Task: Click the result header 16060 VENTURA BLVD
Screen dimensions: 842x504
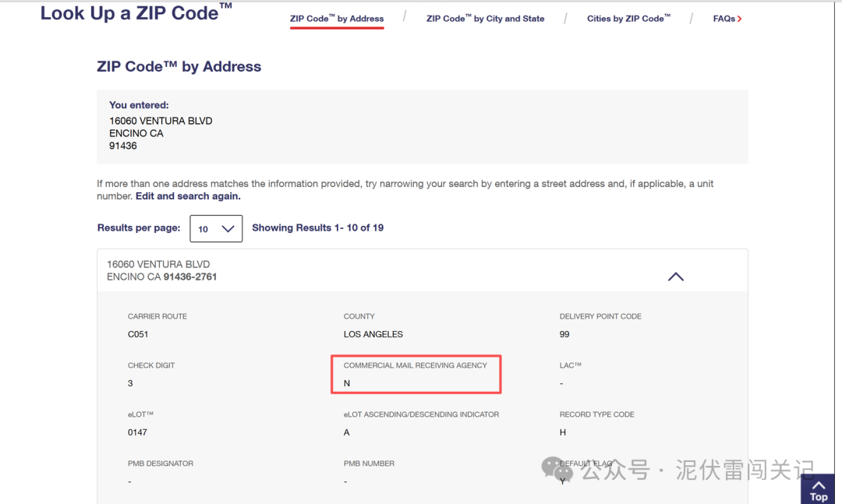Action: point(158,264)
